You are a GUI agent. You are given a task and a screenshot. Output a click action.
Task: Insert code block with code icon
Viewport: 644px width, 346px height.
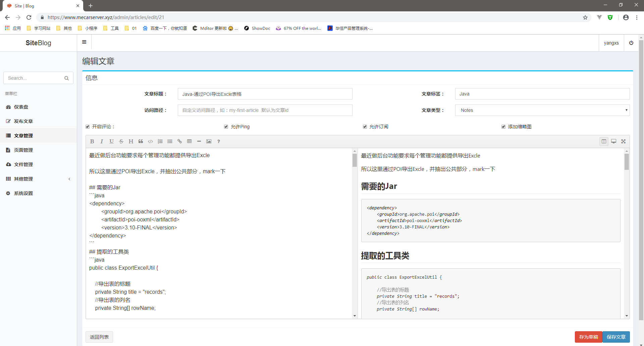[150, 141]
